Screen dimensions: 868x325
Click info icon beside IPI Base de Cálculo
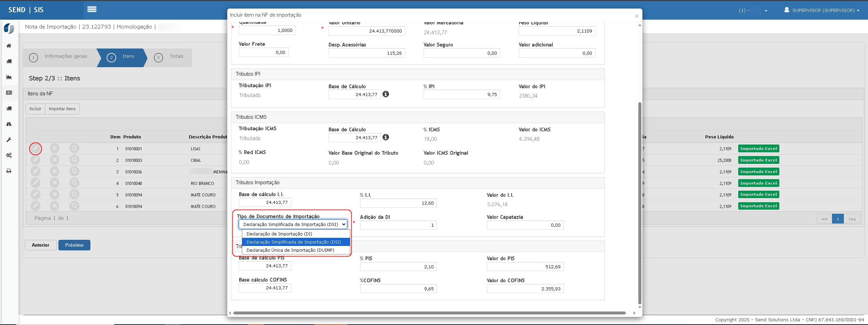coord(386,94)
